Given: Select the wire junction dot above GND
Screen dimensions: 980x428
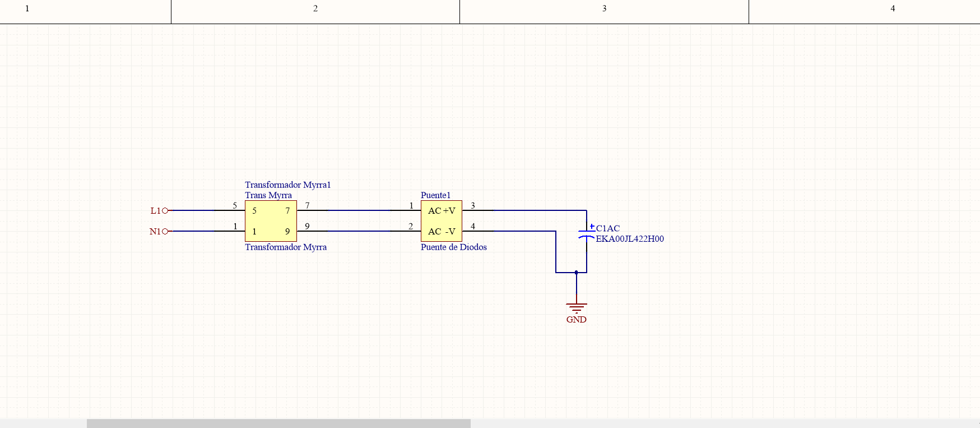Looking at the screenshot, I should pos(577,273).
